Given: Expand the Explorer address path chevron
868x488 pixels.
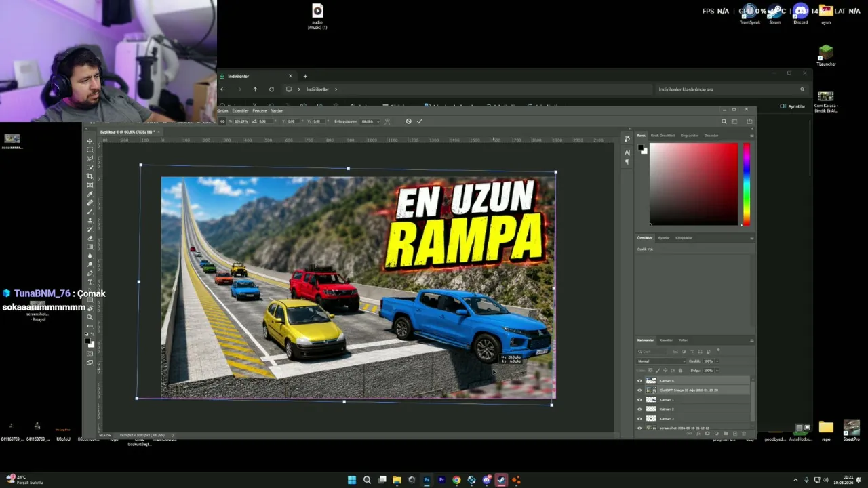Looking at the screenshot, I should (336, 89).
